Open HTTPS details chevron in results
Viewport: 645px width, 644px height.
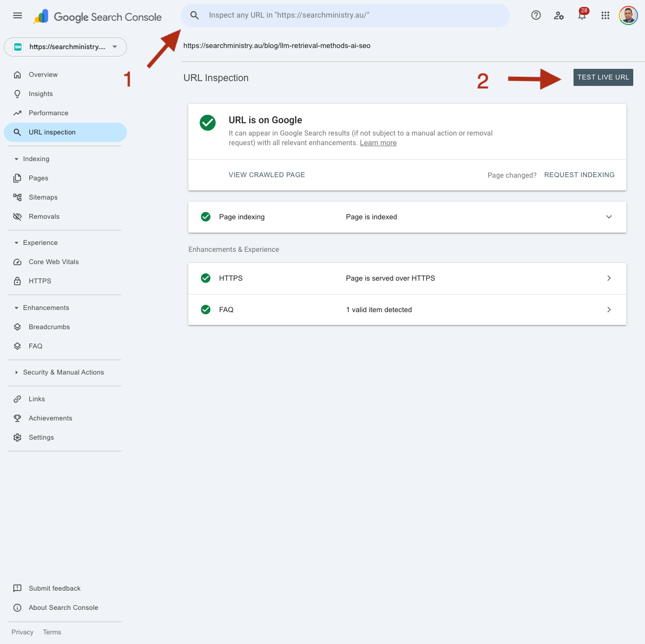click(x=609, y=279)
